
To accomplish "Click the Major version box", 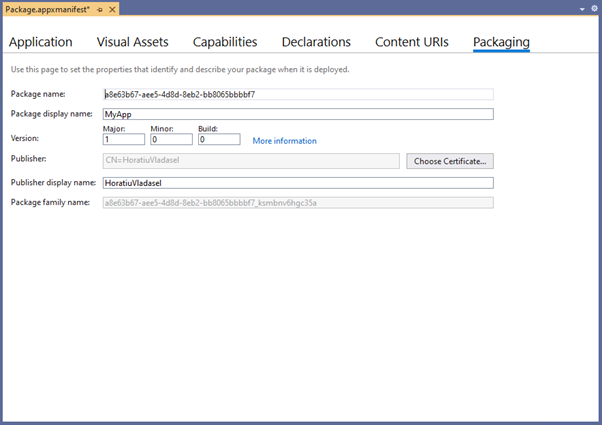I will pyautogui.click(x=124, y=139).
